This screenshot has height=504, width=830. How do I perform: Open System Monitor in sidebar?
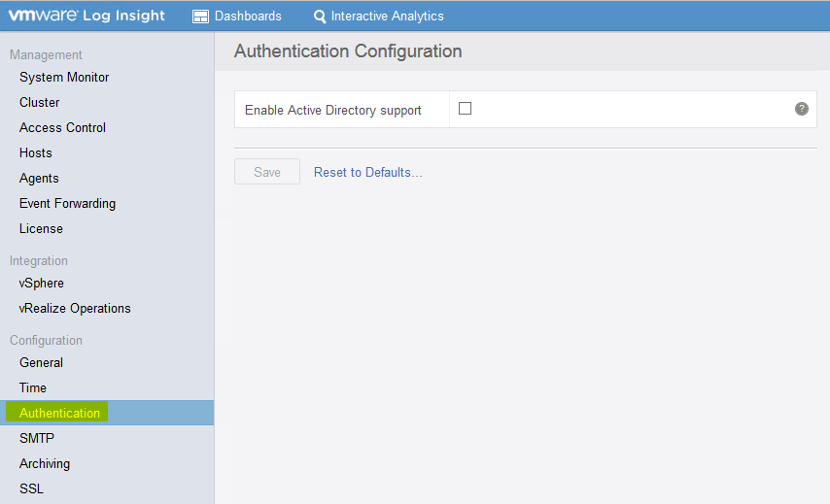point(64,78)
